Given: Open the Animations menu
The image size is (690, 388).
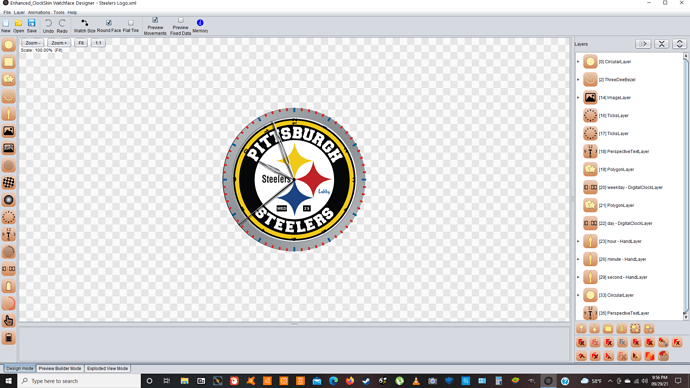Looking at the screenshot, I should pyautogui.click(x=39, y=12).
